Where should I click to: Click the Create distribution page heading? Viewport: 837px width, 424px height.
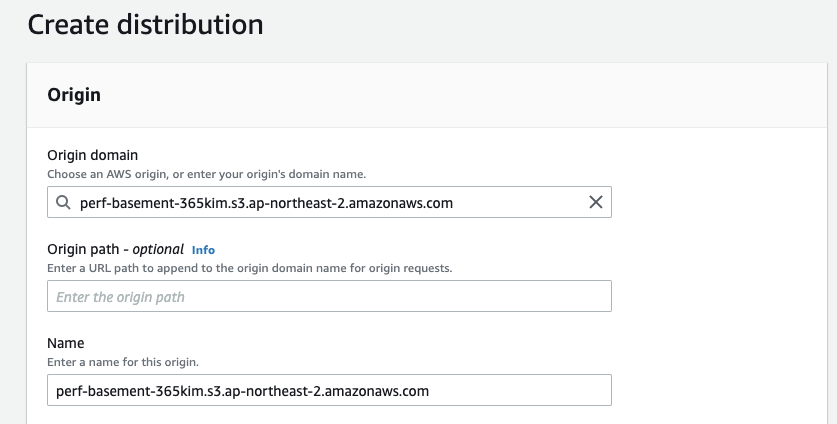[x=145, y=24]
